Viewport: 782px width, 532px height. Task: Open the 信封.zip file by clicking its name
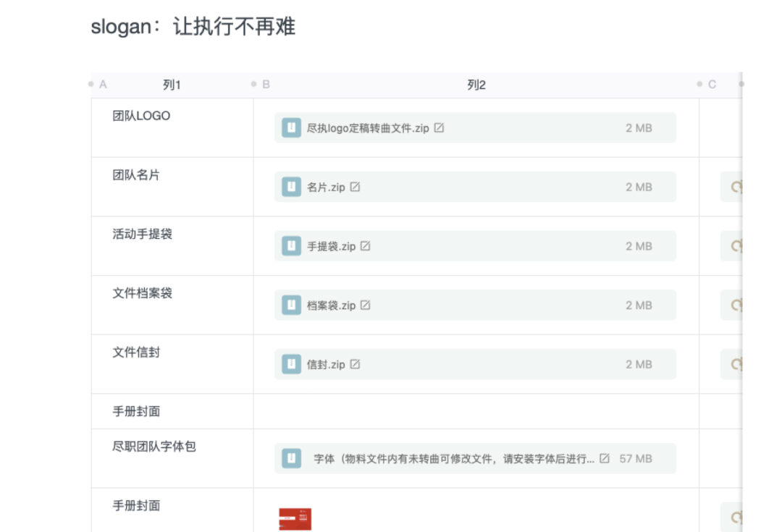click(x=327, y=364)
